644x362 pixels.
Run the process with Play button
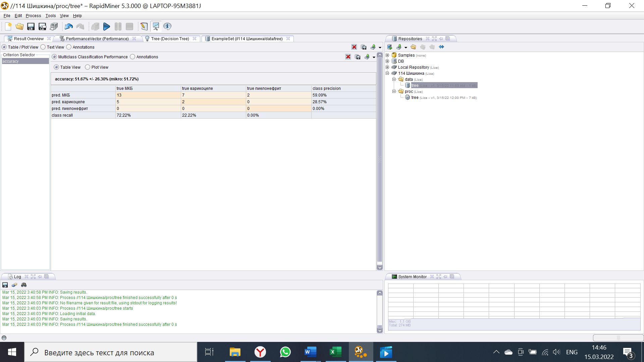click(x=107, y=26)
